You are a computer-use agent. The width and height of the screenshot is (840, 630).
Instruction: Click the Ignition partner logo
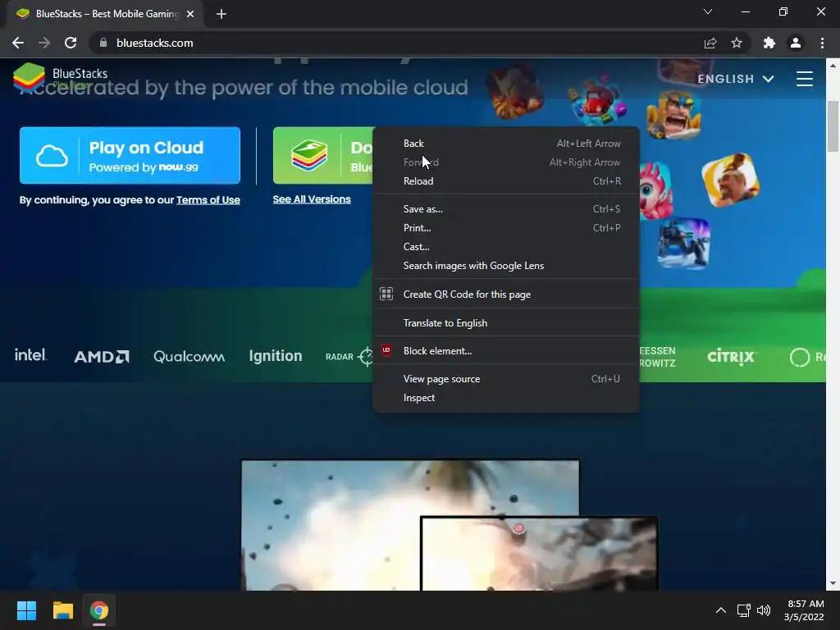point(276,356)
